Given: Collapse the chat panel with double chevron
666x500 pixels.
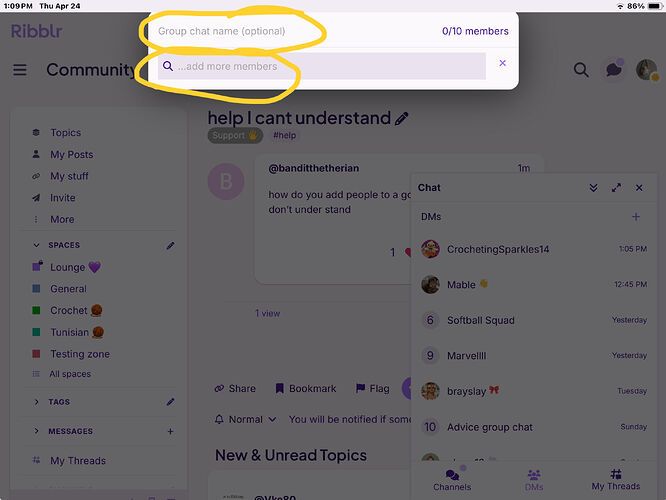Looking at the screenshot, I should (593, 188).
